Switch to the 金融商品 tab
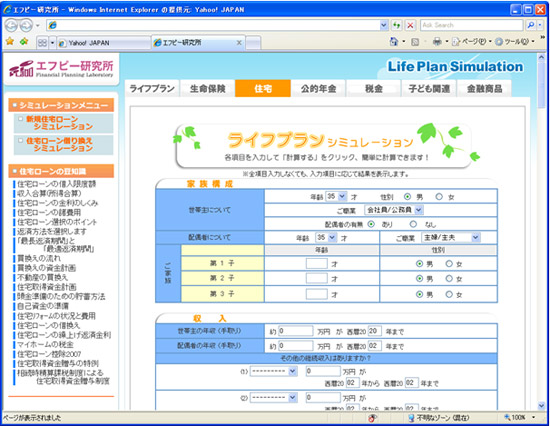550x426 pixels. (x=484, y=88)
